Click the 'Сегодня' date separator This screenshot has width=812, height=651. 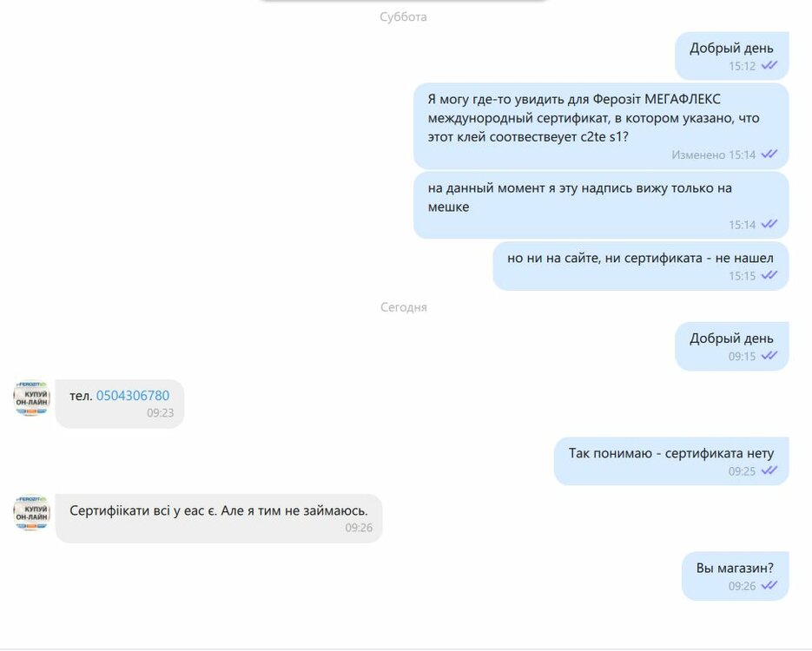[404, 307]
